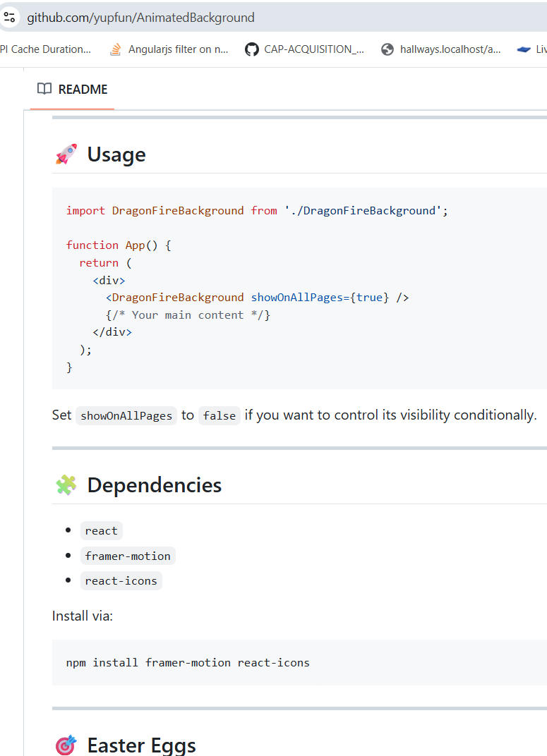
Task: Click the Dependencies section heading
Action: click(155, 485)
